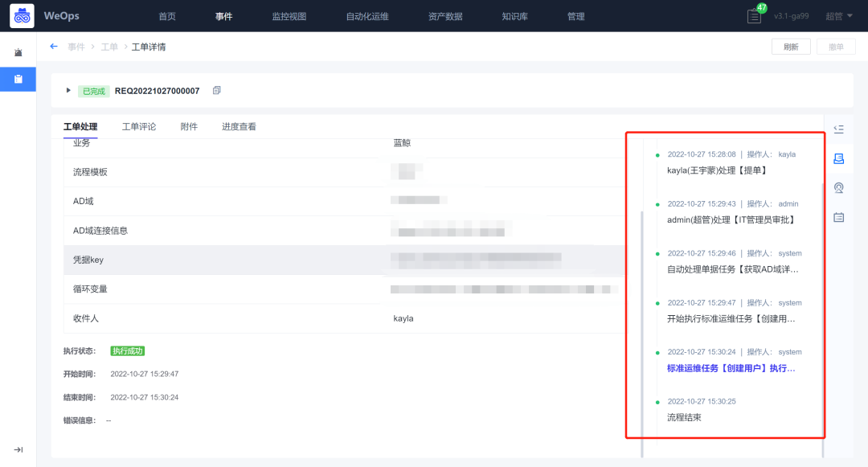Click the 撤单 withdraw button
868x467 pixels.
click(836, 46)
